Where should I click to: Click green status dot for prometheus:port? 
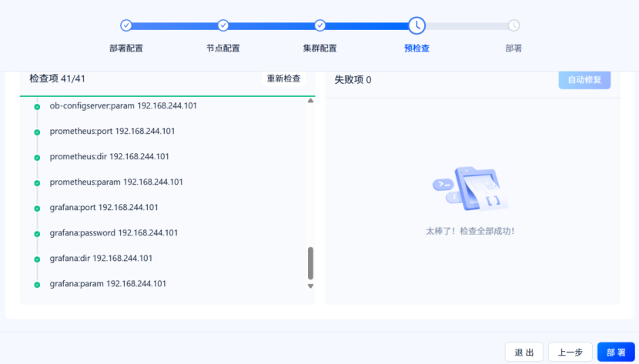coord(37,132)
